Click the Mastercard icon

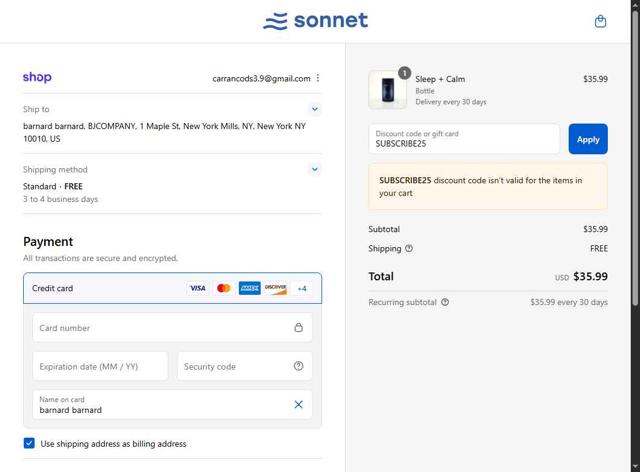pyautogui.click(x=224, y=288)
